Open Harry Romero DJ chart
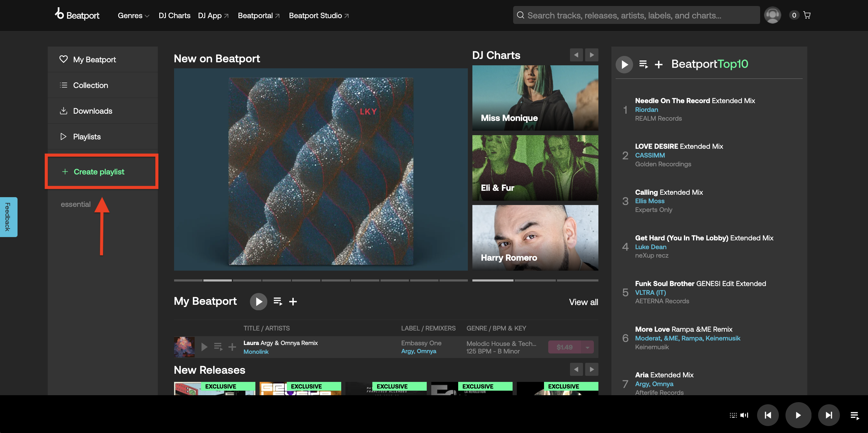The image size is (868, 433). click(x=535, y=238)
